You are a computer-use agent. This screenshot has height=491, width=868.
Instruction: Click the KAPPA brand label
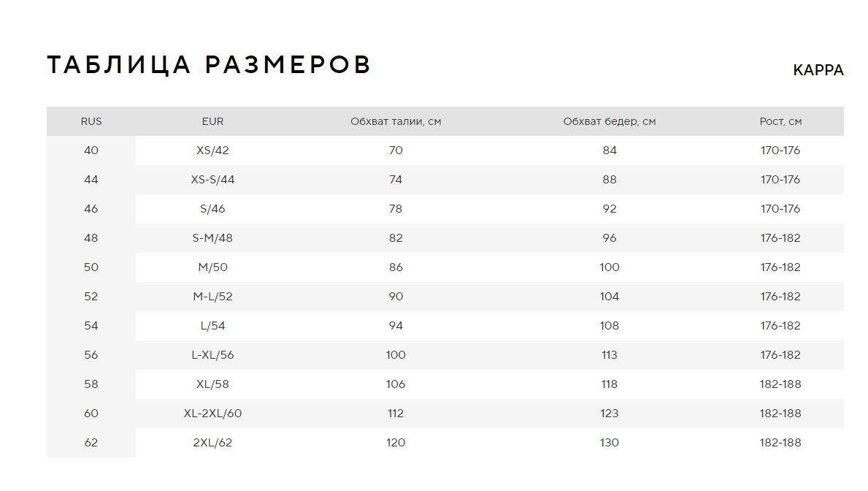click(818, 70)
